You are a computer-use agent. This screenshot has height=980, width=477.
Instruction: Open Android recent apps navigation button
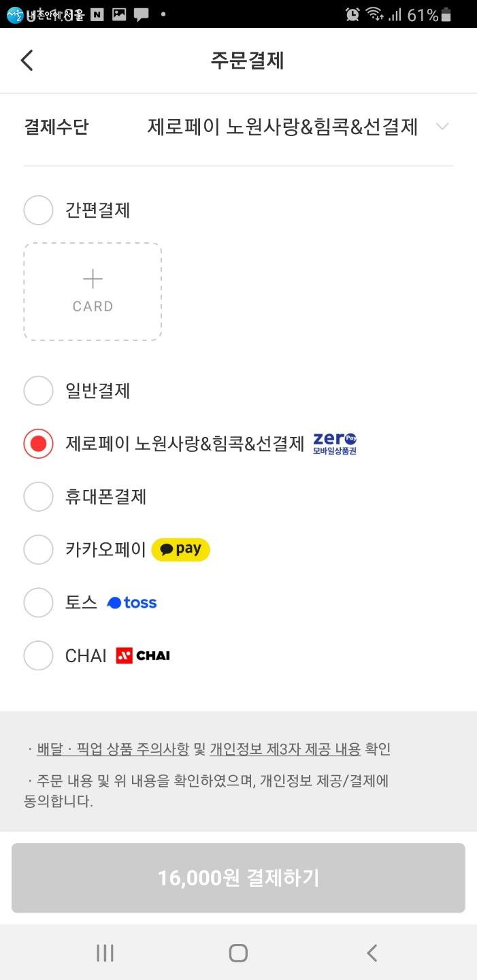pos(105,953)
